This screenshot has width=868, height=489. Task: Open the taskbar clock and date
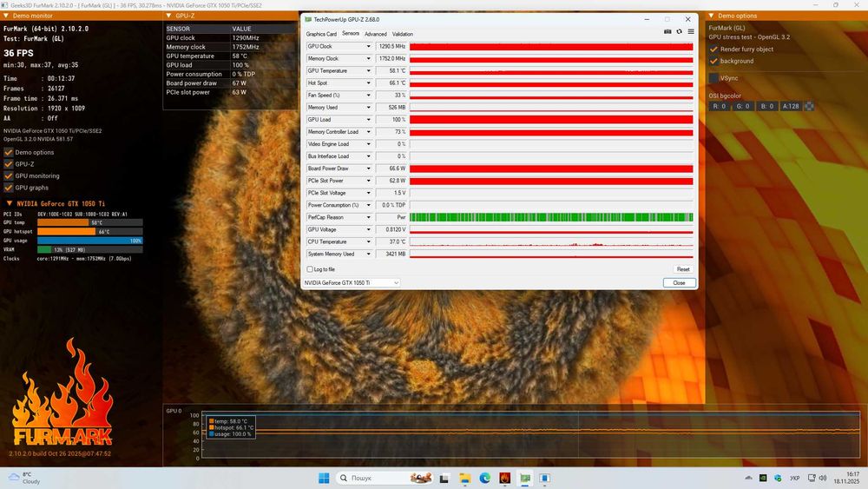pyautogui.click(x=846, y=478)
